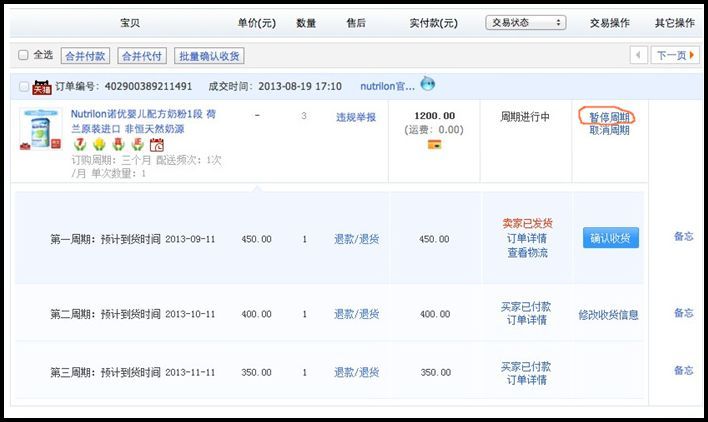
Task: Check the 全选 select-all checkbox
Action: [x=23, y=55]
